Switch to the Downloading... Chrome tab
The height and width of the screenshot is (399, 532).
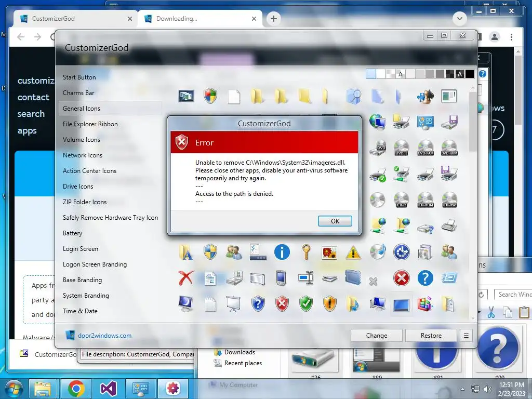(x=199, y=19)
